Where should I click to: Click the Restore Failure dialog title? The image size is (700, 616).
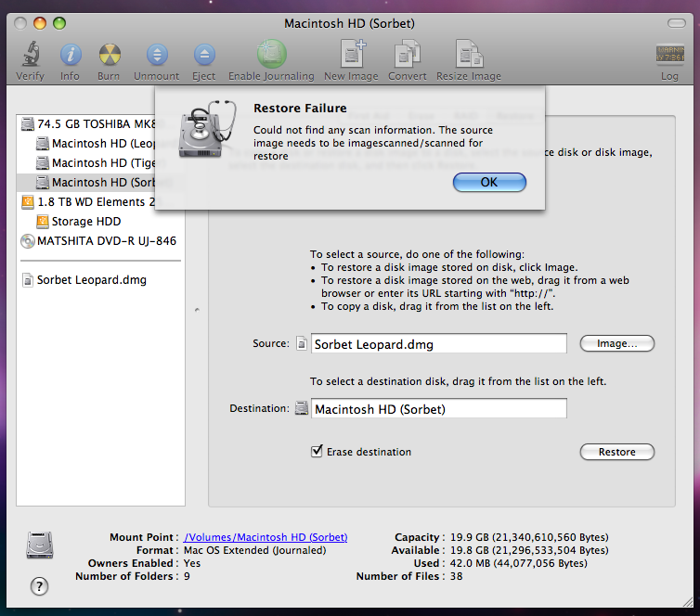[300, 109]
